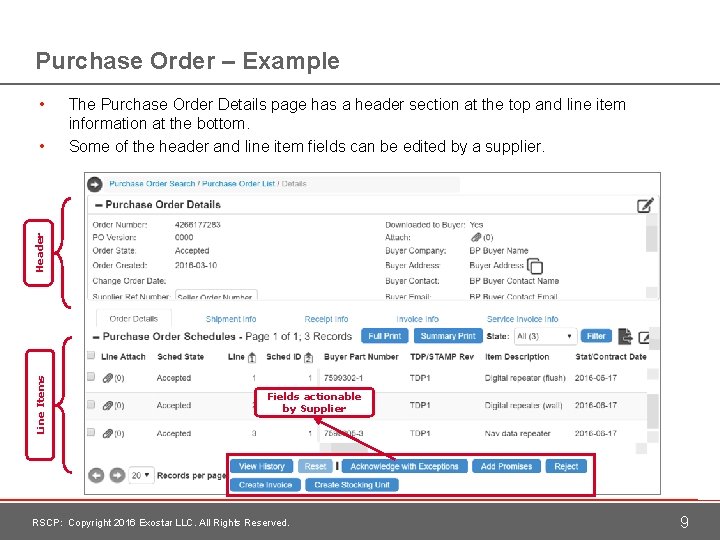The height and width of the screenshot is (540, 720).
Task: Sort by Line using the arrow icon
Action: (x=252, y=357)
